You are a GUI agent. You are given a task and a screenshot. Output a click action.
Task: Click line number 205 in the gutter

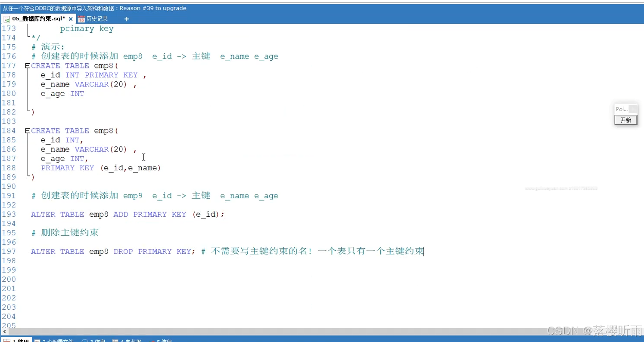point(9,326)
